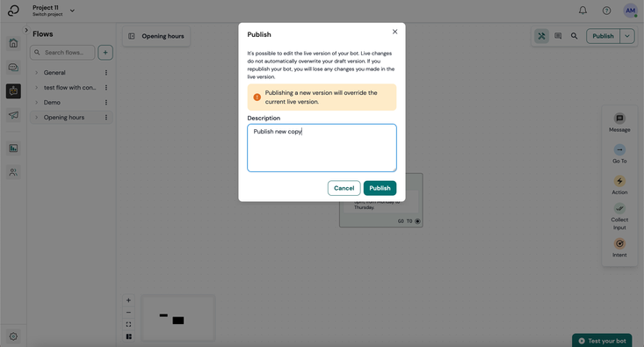Image resolution: width=644 pixels, height=347 pixels.
Task: Confirm with the green Publish button in dialog
Action: pyautogui.click(x=380, y=188)
